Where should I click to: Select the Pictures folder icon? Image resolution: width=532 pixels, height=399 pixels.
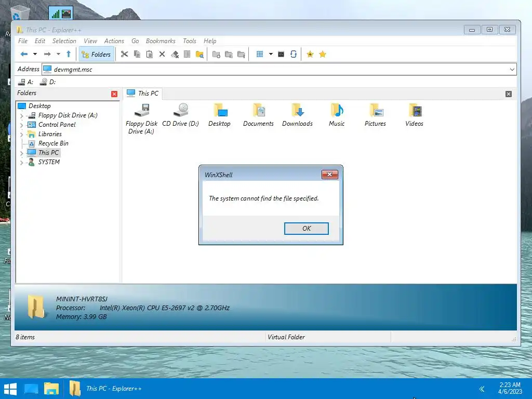(375, 115)
